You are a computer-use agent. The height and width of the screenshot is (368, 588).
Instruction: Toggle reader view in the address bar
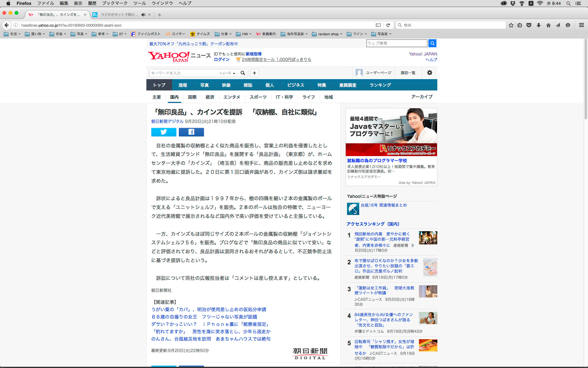(378, 25)
